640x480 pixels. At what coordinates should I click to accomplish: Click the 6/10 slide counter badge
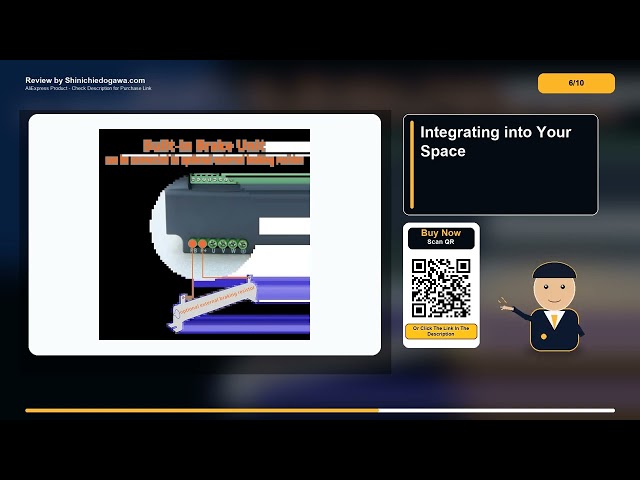576,83
